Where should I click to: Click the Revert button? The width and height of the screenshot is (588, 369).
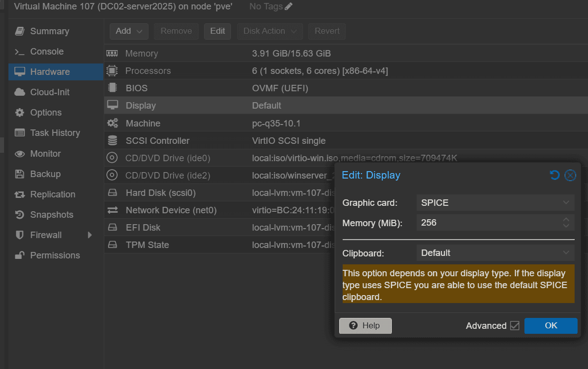pyautogui.click(x=327, y=31)
